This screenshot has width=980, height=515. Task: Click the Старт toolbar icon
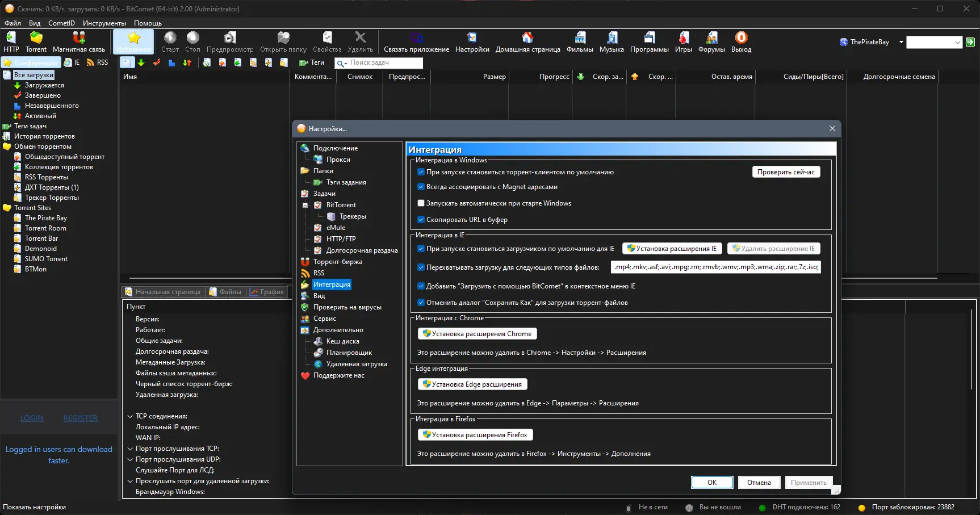pos(170,42)
